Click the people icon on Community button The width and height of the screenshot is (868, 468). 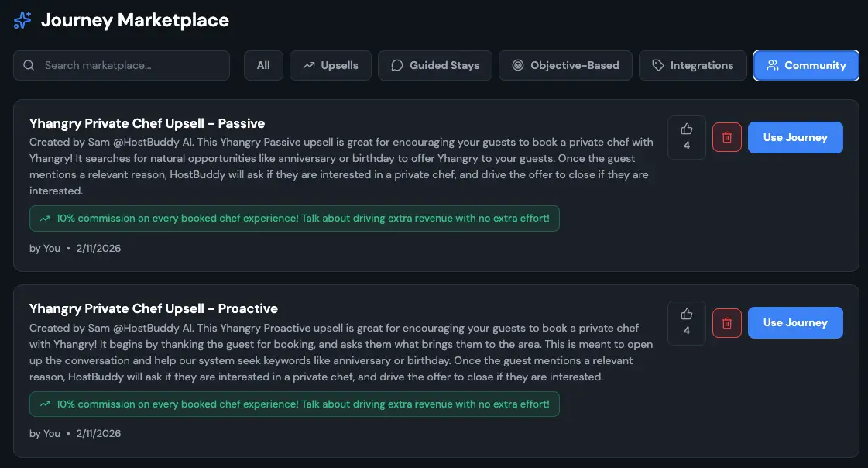(772, 65)
